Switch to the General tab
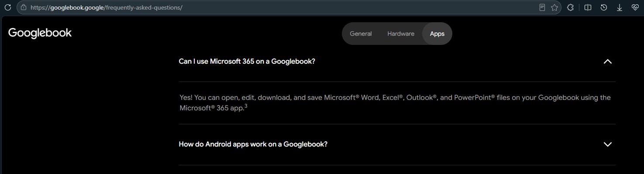 click(361, 34)
